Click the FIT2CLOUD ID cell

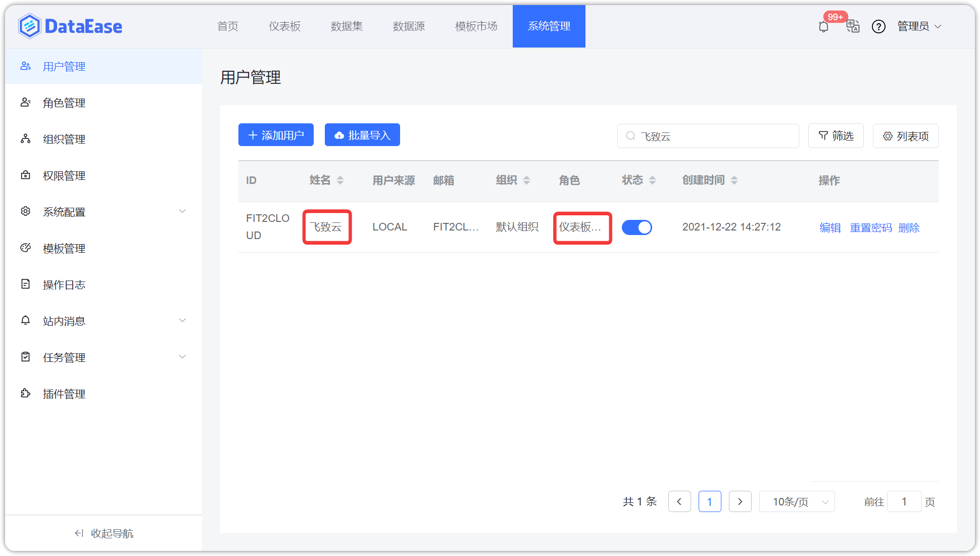tap(268, 227)
